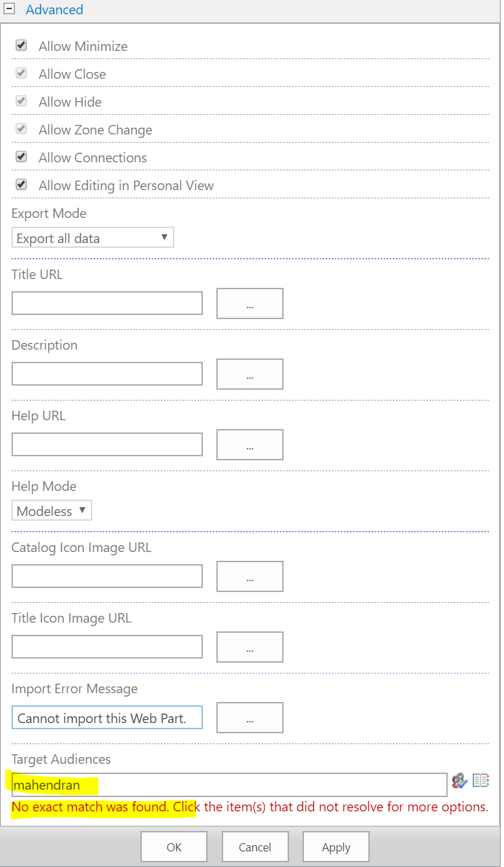This screenshot has width=504, height=867.
Task: Click the Cancel button
Action: [255, 847]
